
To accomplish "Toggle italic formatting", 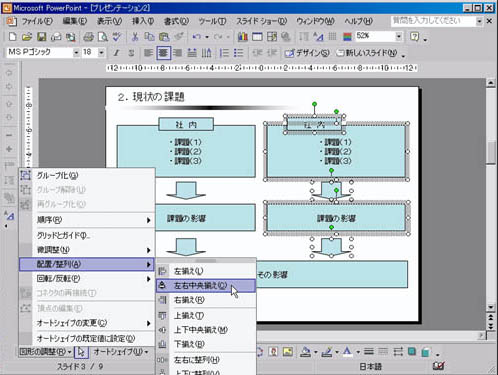I will pos(116,53).
